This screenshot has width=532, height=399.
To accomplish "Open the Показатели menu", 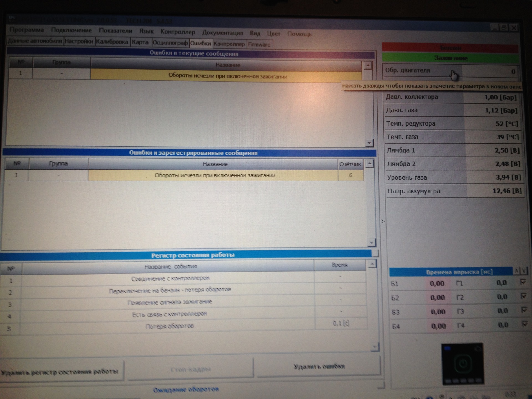I will (x=116, y=31).
